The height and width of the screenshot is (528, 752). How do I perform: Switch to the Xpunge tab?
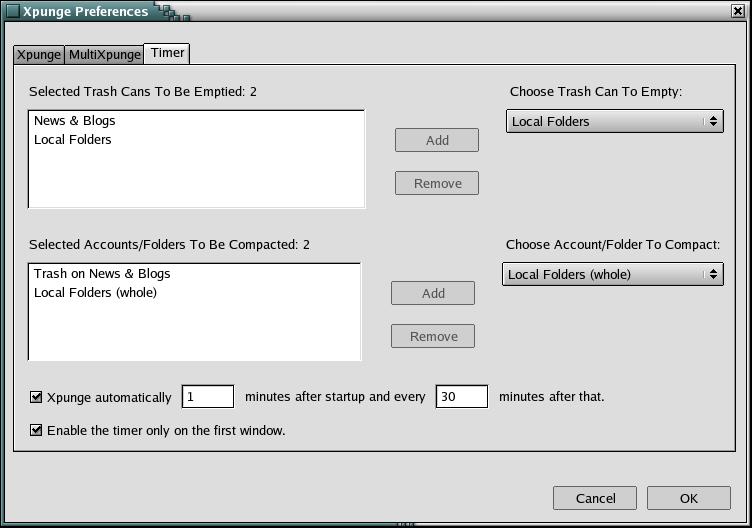[x=39, y=55]
